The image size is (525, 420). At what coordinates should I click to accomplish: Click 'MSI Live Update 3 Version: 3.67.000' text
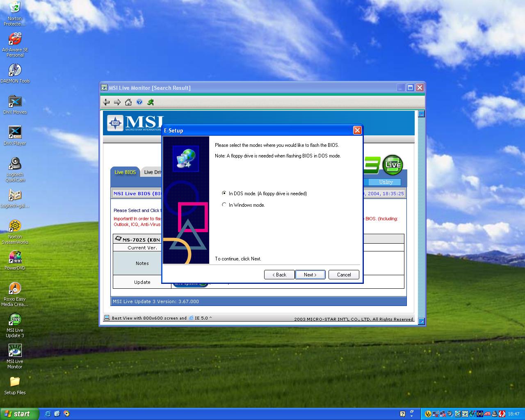156,301
